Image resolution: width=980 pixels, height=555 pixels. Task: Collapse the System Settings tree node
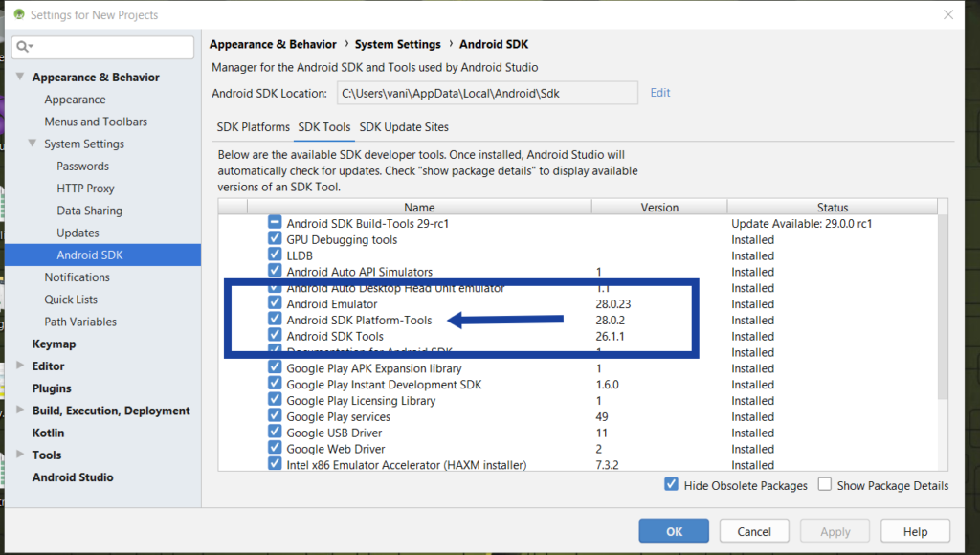[33, 144]
